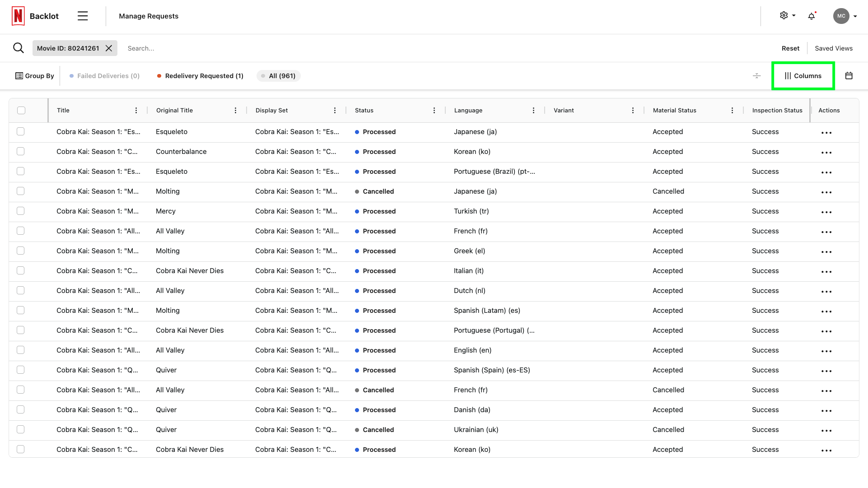
Task: Open row actions for the Esqueleto entry
Action: pos(826,132)
